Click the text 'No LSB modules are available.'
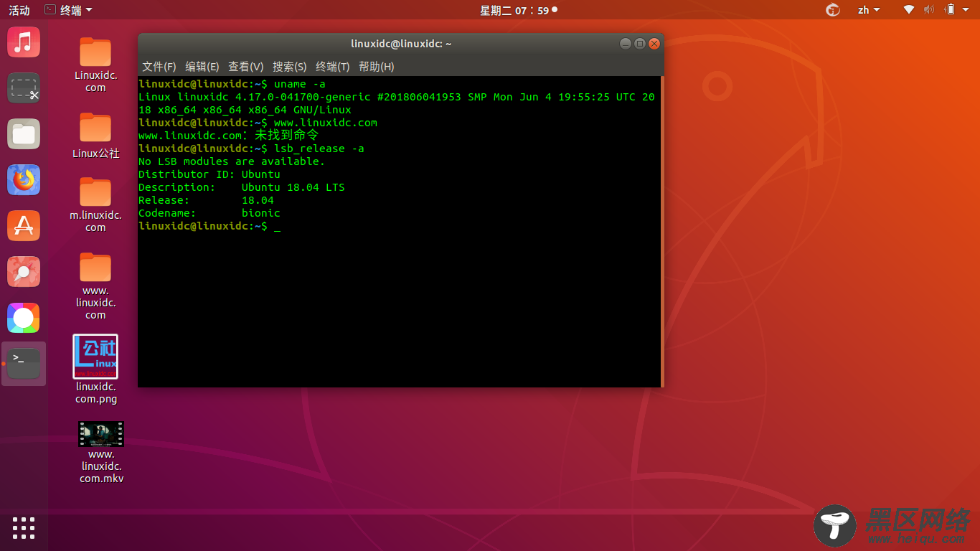980x551 pixels. click(232, 161)
